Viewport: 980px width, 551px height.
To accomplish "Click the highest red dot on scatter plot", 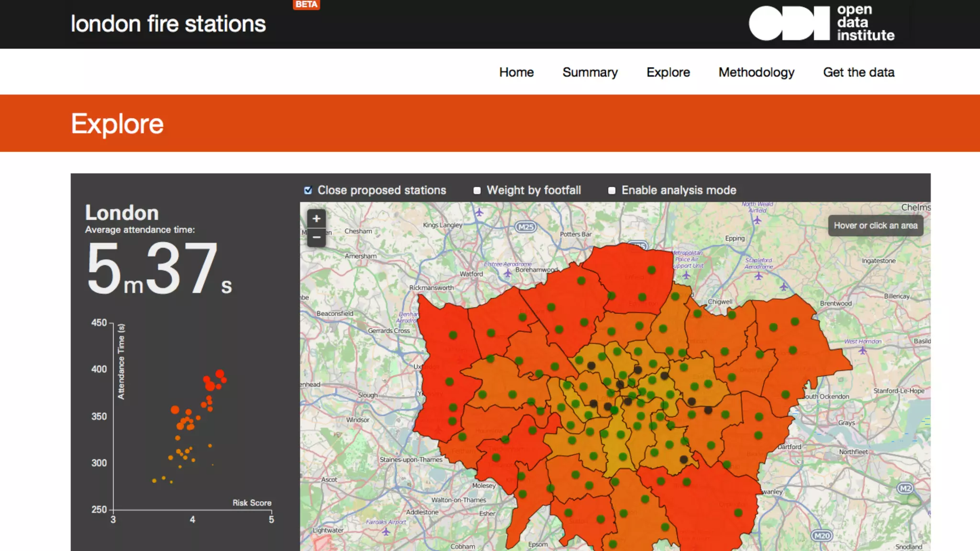I will [220, 374].
